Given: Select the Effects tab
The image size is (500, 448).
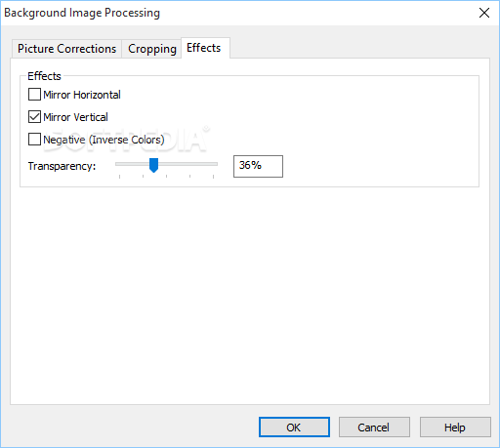Looking at the screenshot, I should tap(205, 48).
